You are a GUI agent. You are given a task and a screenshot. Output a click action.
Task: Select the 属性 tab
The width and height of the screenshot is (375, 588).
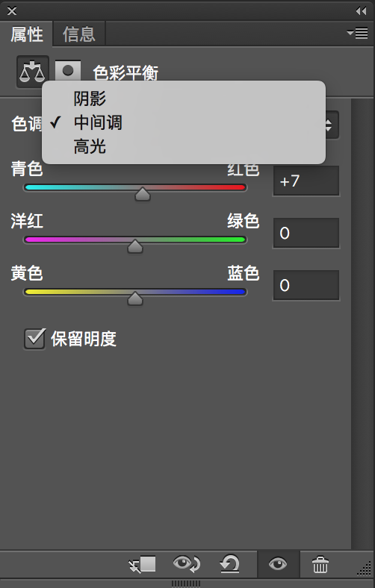[x=27, y=34]
